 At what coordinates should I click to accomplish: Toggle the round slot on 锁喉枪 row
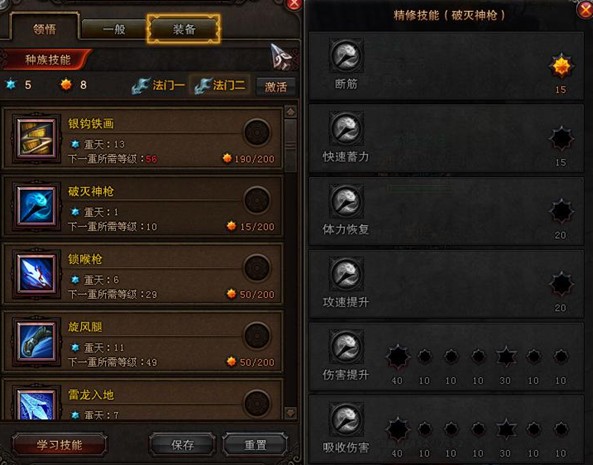[x=257, y=268]
